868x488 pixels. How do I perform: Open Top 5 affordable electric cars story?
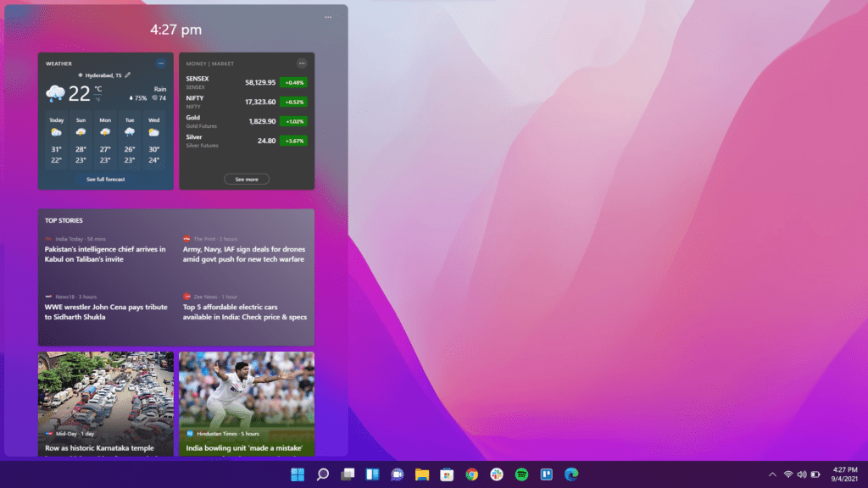point(245,312)
